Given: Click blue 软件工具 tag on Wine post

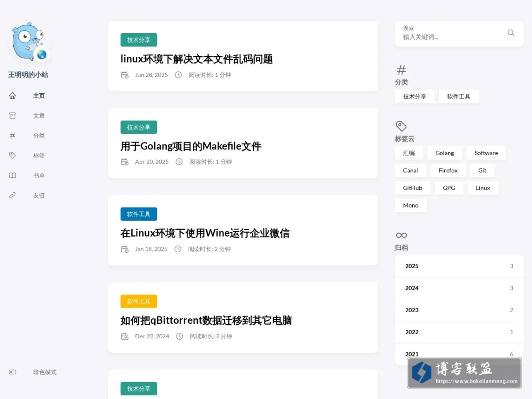Looking at the screenshot, I should click(139, 214).
